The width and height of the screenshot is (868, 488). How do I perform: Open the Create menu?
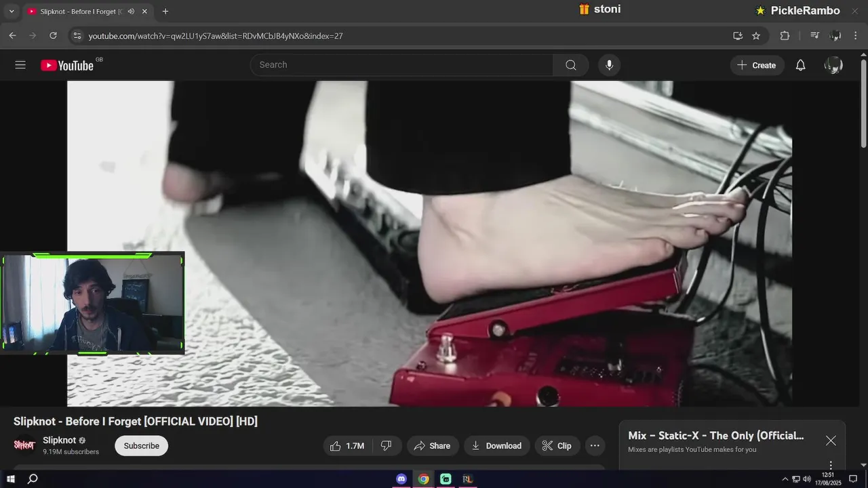[757, 65]
